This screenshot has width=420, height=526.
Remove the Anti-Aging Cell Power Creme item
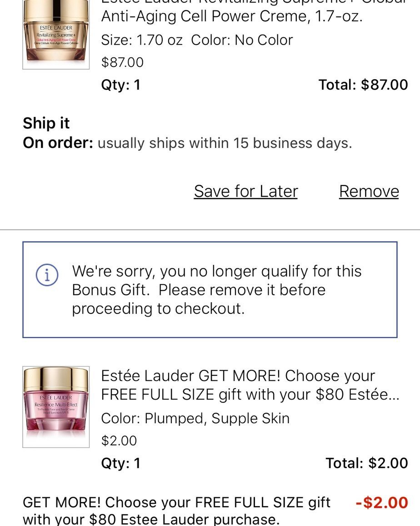(369, 192)
